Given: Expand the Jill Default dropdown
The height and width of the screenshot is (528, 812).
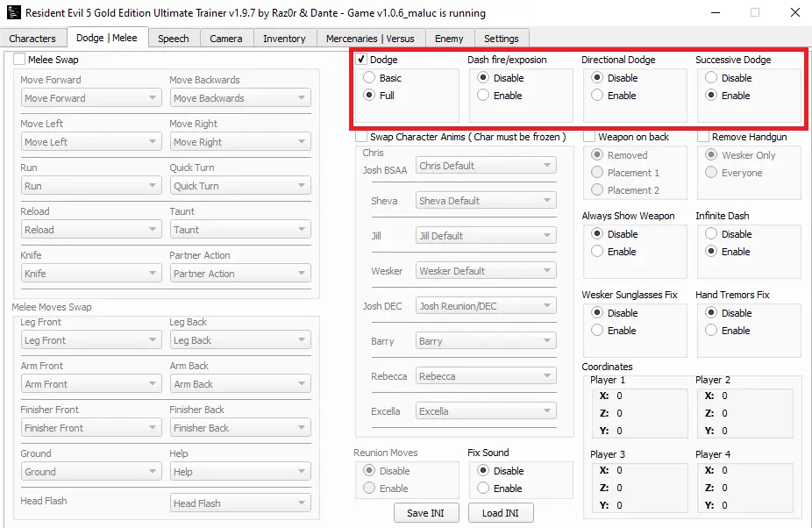Looking at the screenshot, I should coord(486,236).
